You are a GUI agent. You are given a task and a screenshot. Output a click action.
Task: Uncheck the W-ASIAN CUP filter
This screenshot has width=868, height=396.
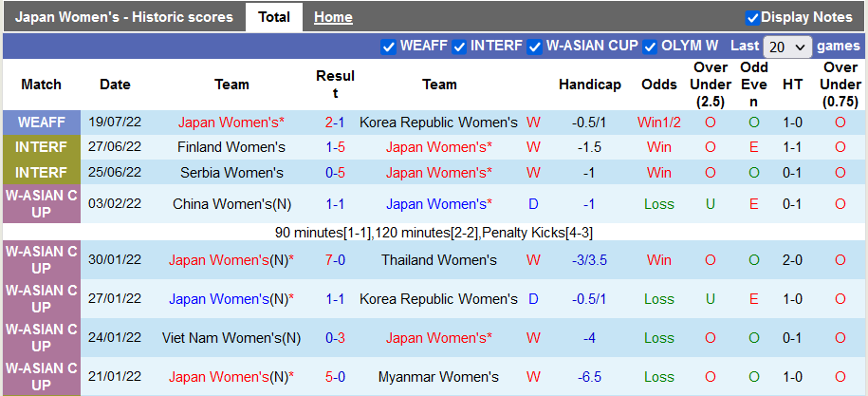tap(535, 47)
